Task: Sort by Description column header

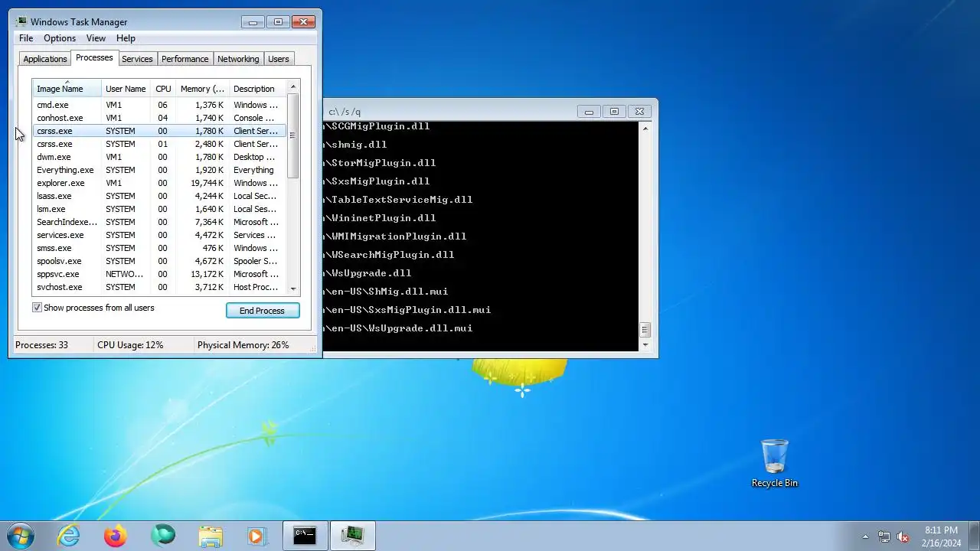Action: (x=257, y=89)
